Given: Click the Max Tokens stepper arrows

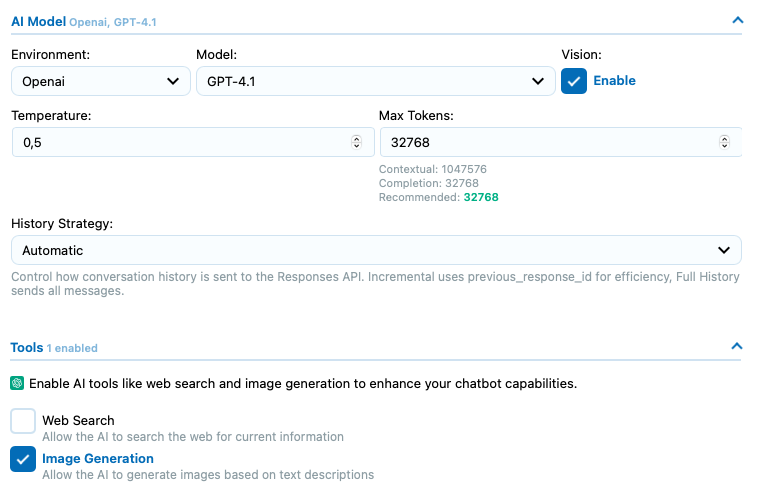Looking at the screenshot, I should [724, 142].
